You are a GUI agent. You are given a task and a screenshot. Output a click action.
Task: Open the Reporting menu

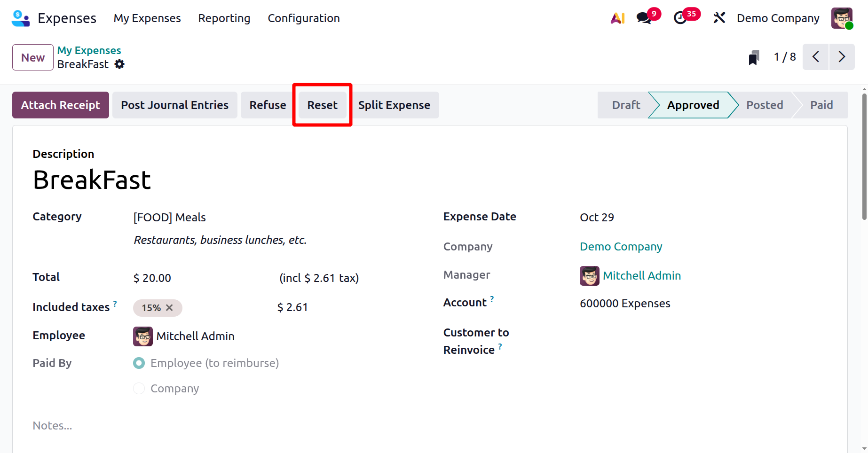coord(224,18)
